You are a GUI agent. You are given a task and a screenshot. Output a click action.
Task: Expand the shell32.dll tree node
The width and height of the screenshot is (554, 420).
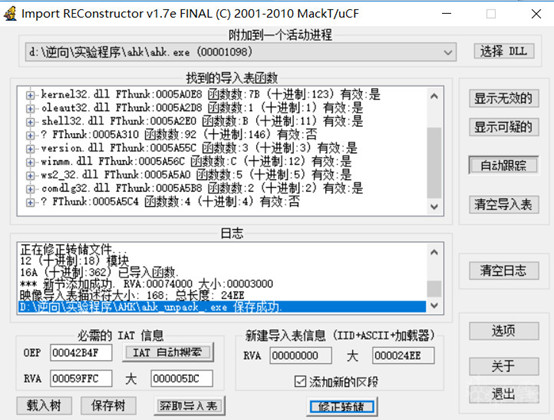coord(30,122)
